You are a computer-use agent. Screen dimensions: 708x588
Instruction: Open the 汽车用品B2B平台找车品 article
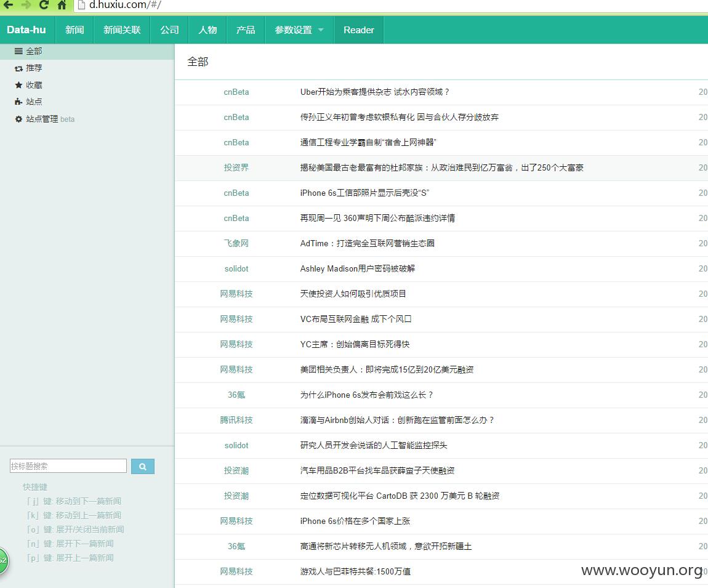377,471
